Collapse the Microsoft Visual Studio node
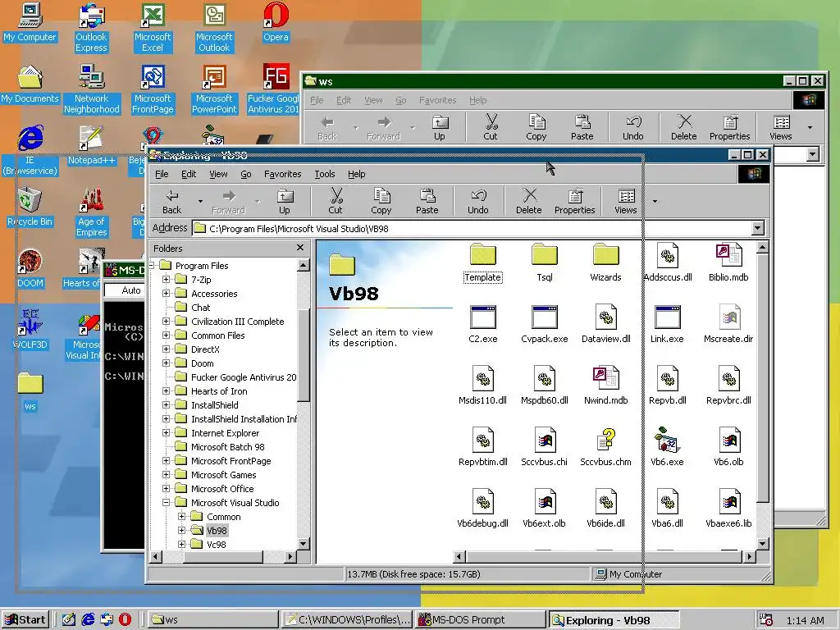Screen dimensions: 840x630 coord(166,502)
